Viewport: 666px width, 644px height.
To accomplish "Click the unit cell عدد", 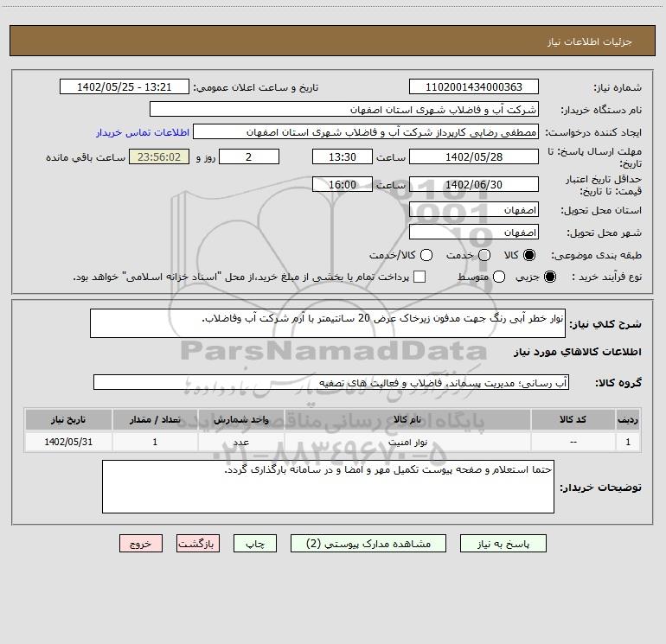I will click(x=240, y=442).
